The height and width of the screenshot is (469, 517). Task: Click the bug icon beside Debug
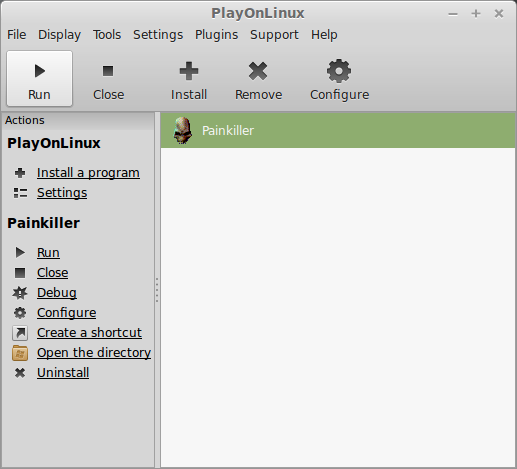pyautogui.click(x=20, y=293)
